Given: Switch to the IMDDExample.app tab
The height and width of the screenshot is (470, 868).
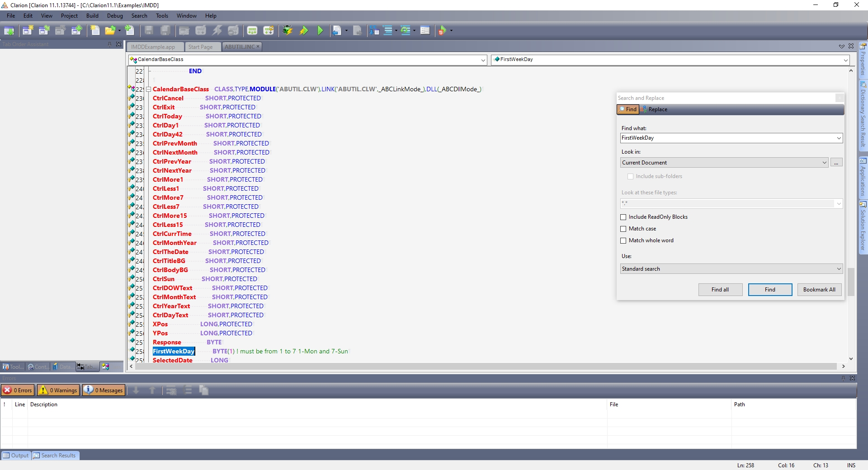Looking at the screenshot, I should tap(153, 47).
